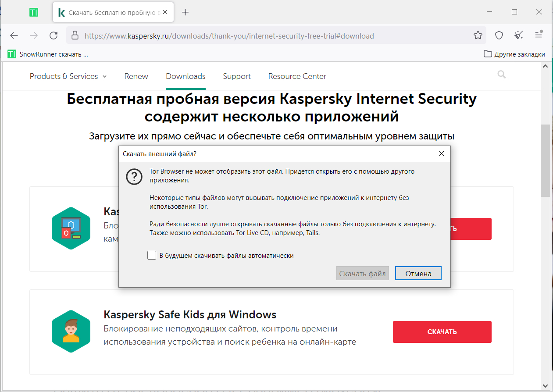This screenshot has width=553, height=392.
Task: Go to the Support menu item
Action: click(x=236, y=76)
